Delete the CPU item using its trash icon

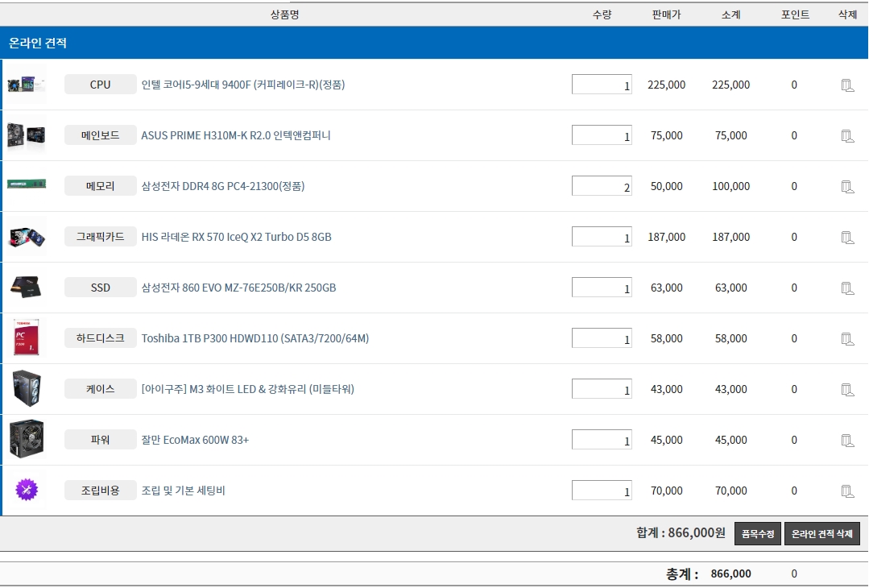coord(847,85)
